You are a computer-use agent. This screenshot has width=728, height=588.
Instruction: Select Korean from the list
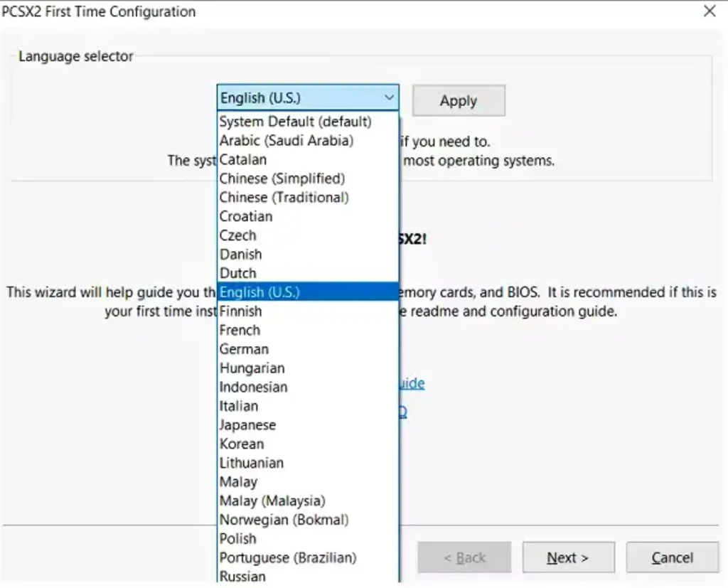(241, 444)
